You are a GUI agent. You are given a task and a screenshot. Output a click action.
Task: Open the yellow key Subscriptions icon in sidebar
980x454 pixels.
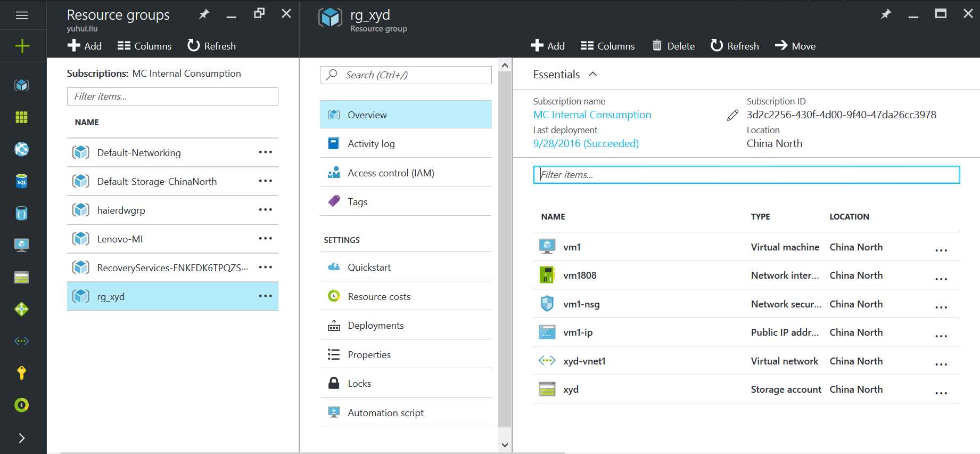pyautogui.click(x=22, y=373)
